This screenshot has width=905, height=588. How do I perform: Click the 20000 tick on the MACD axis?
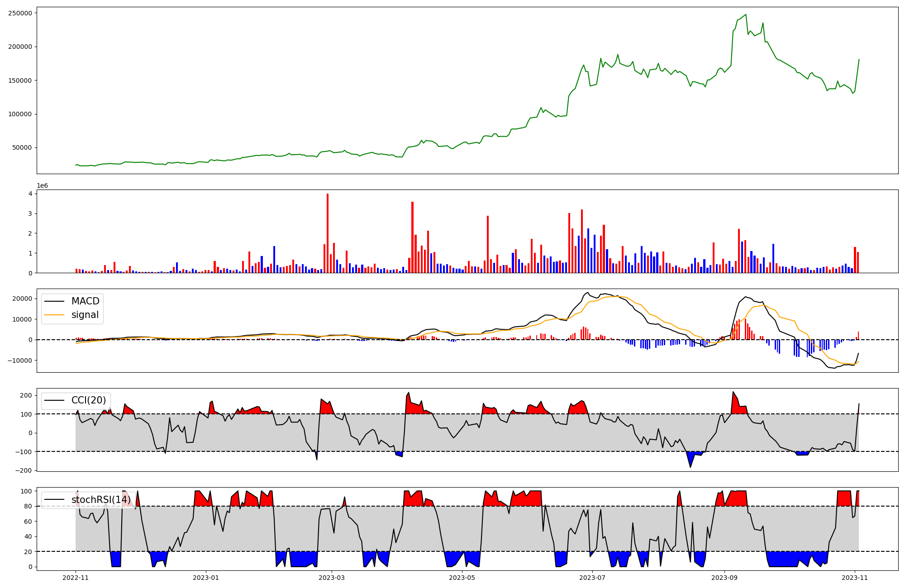pyautogui.click(x=22, y=299)
